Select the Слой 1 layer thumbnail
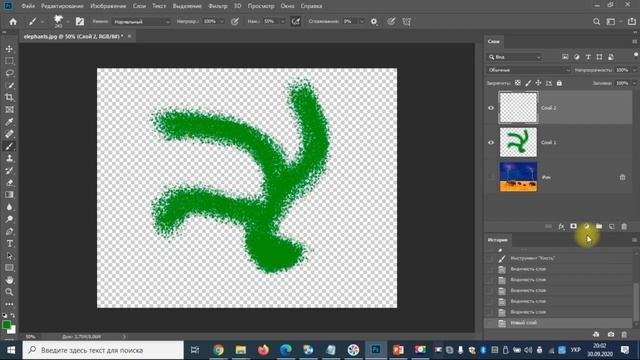 pyautogui.click(x=518, y=142)
